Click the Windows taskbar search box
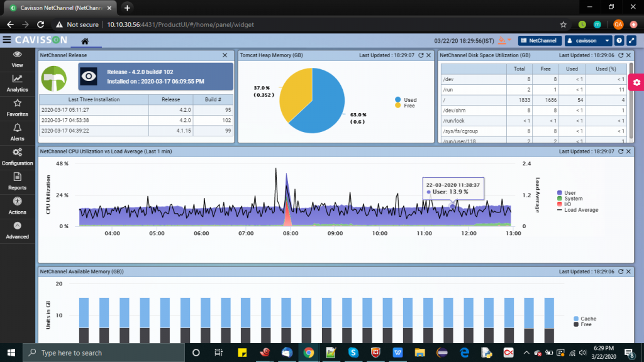Image resolution: width=644 pixels, height=362 pixels. pos(104,353)
